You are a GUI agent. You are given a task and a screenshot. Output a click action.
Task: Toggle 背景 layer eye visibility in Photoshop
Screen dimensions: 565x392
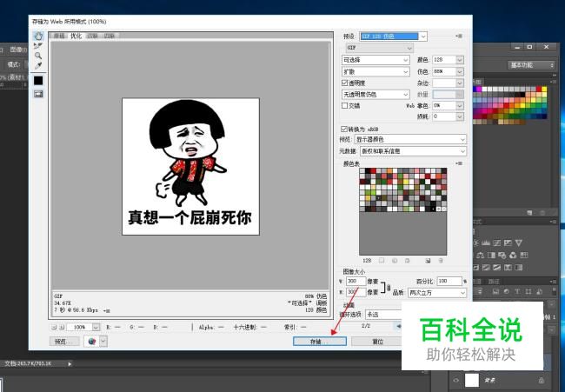click(x=455, y=380)
